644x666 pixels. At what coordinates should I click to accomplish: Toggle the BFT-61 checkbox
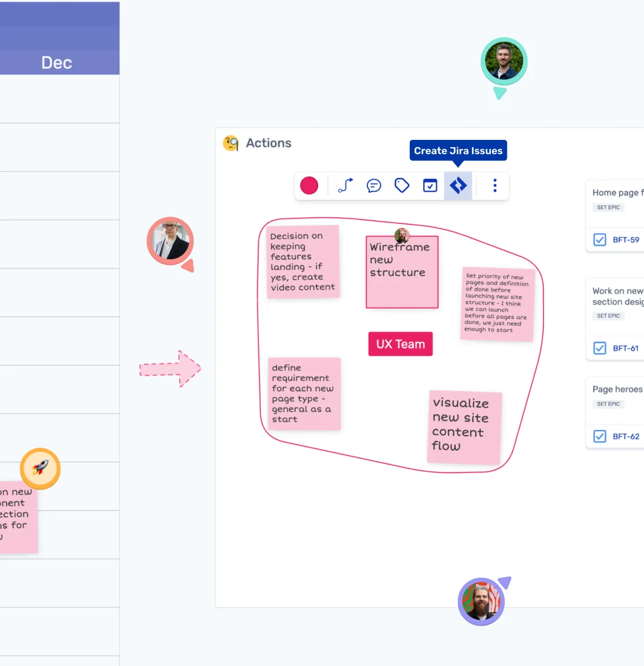point(600,348)
